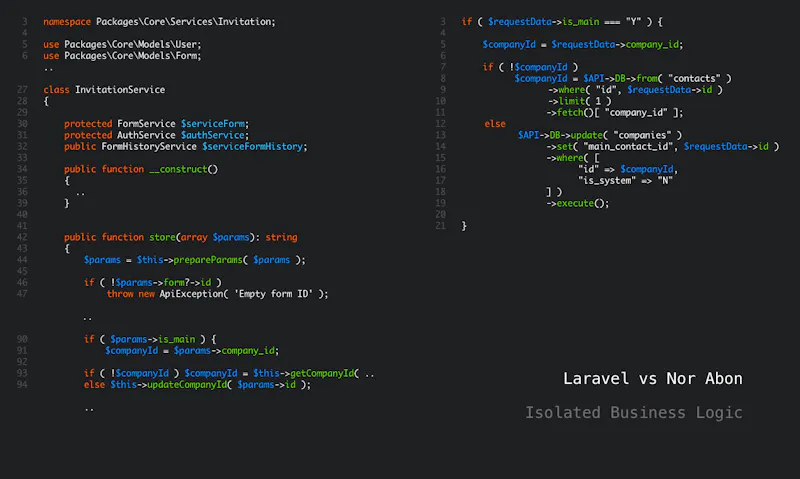Click the 'if ( $requestData->is_main === "Y" )' line

(x=562, y=22)
